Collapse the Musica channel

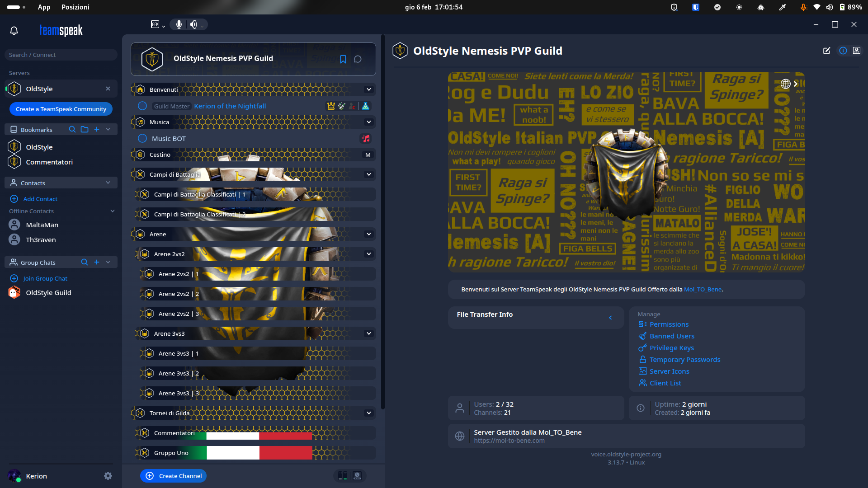[x=369, y=122]
